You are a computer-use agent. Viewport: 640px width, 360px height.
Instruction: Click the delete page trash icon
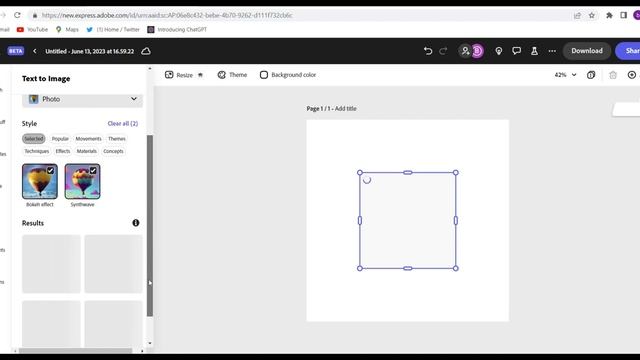[613, 75]
